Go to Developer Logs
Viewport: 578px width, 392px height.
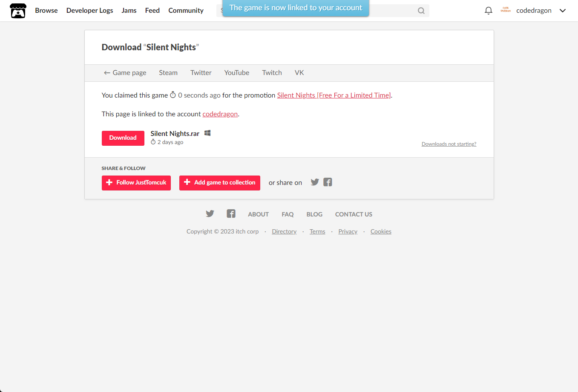tap(90, 11)
